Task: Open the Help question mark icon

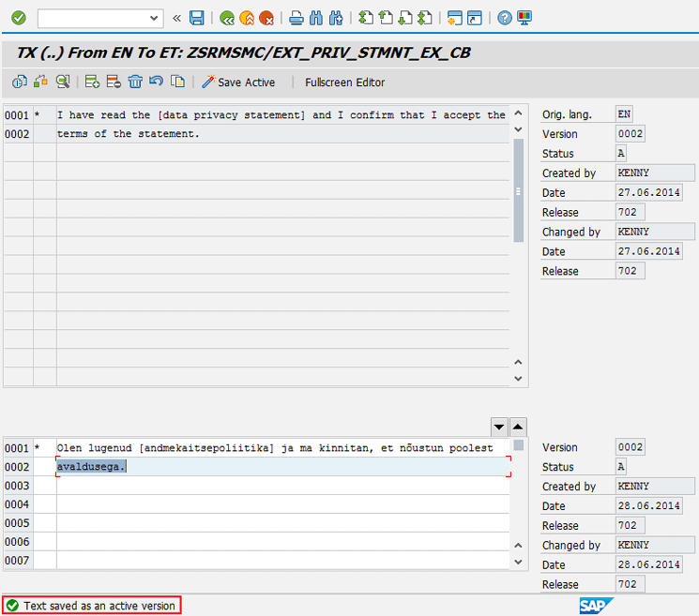Action: (x=505, y=18)
